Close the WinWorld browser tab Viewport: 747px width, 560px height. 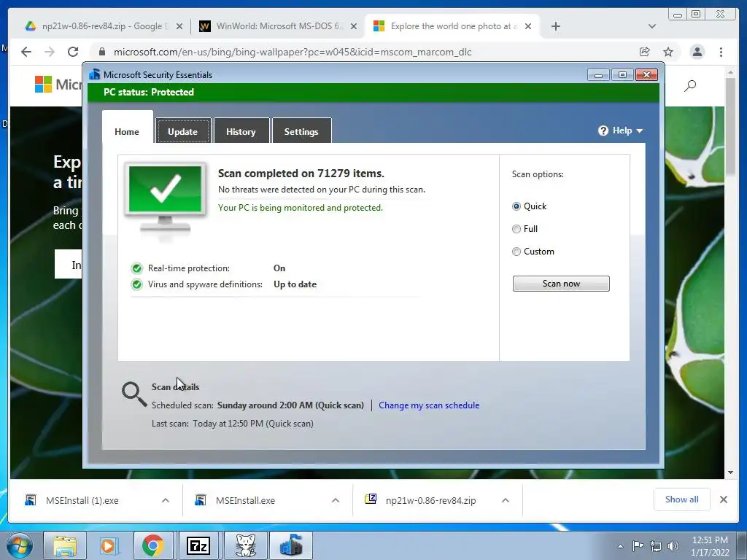pyautogui.click(x=354, y=27)
